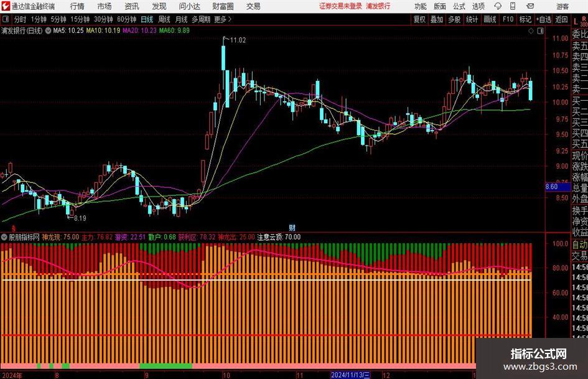Select the 日线 daily tab
This screenshot has height=379, width=588.
pos(147,19)
